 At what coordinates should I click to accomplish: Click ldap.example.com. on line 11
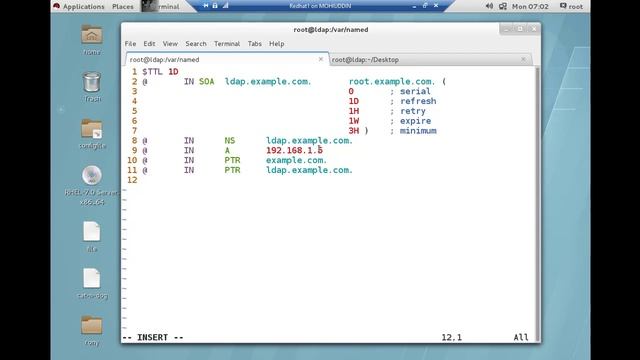(309, 170)
